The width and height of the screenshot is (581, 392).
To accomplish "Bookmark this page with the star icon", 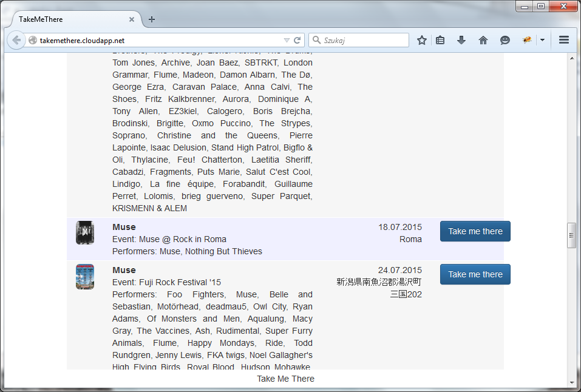I will (422, 40).
